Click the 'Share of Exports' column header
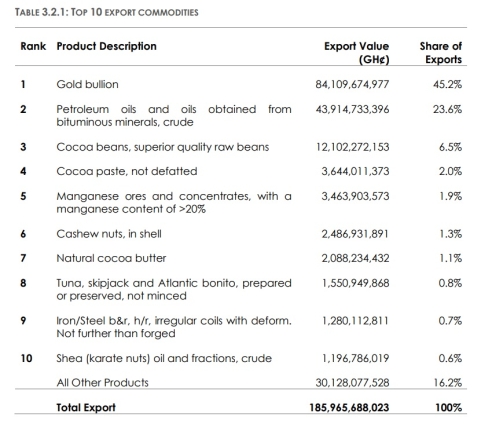The image size is (481, 435). pos(441,53)
